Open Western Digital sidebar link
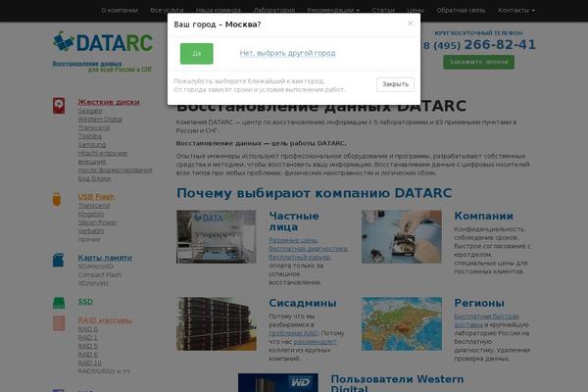 click(100, 120)
